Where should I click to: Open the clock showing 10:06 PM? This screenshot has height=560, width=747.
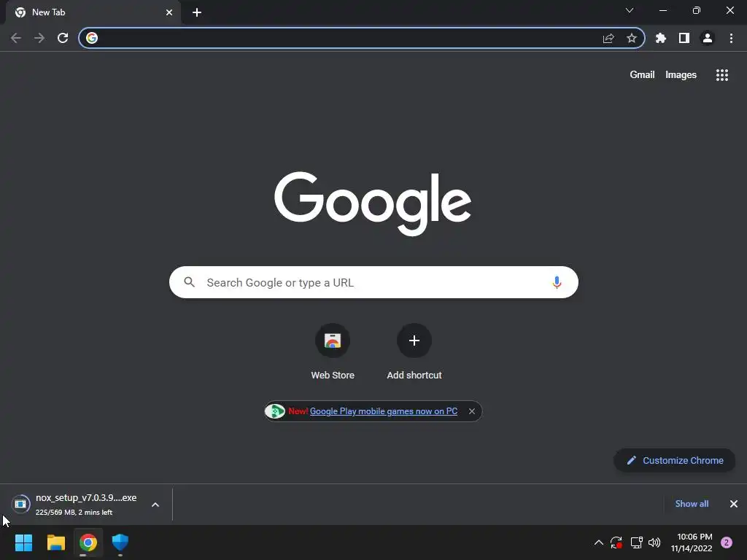tap(692, 542)
